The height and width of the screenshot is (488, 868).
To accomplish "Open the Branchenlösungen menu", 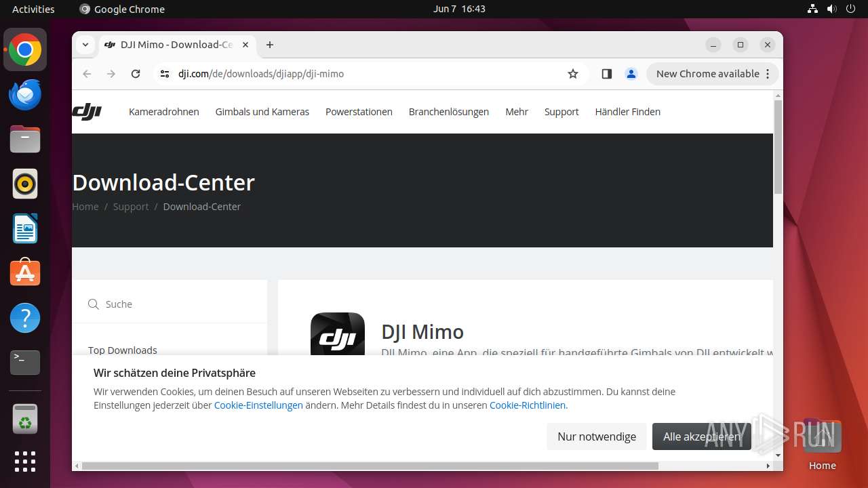I will 449,112.
